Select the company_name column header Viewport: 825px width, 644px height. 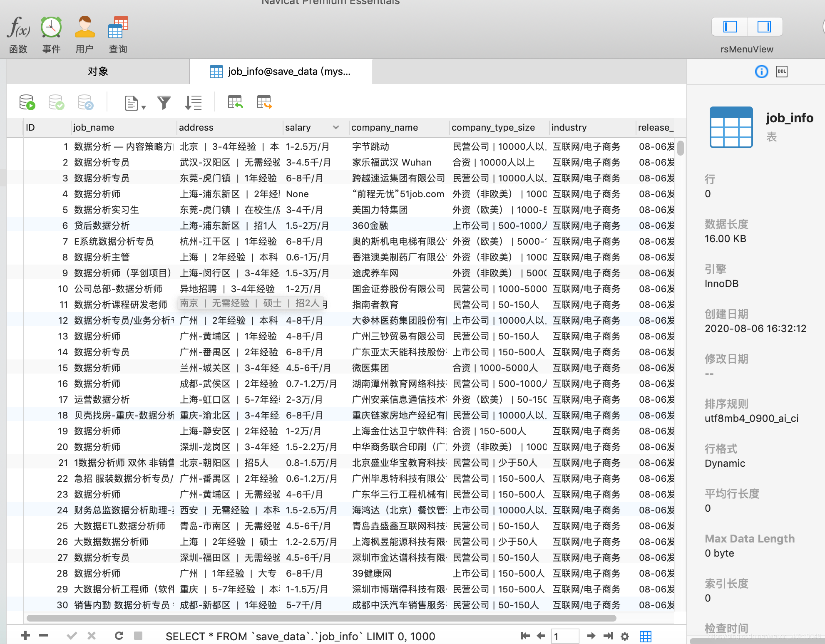click(399, 127)
